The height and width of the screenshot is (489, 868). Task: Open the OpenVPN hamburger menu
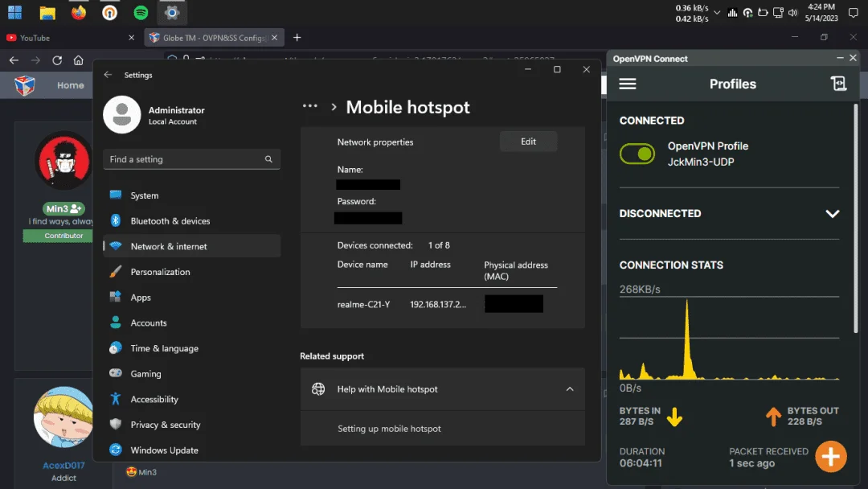click(x=627, y=84)
